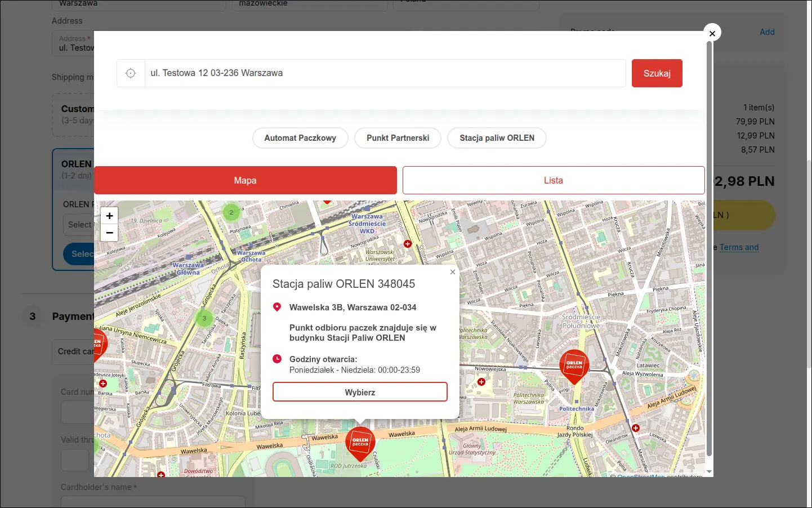The height and width of the screenshot is (508, 812).
Task: Zoom out the map with minus button
Action: point(109,233)
